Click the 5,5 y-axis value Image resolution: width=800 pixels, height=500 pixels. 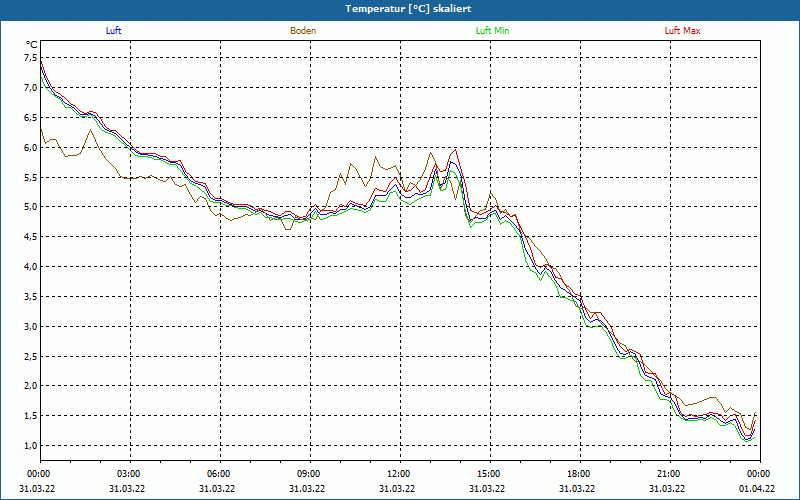point(31,177)
